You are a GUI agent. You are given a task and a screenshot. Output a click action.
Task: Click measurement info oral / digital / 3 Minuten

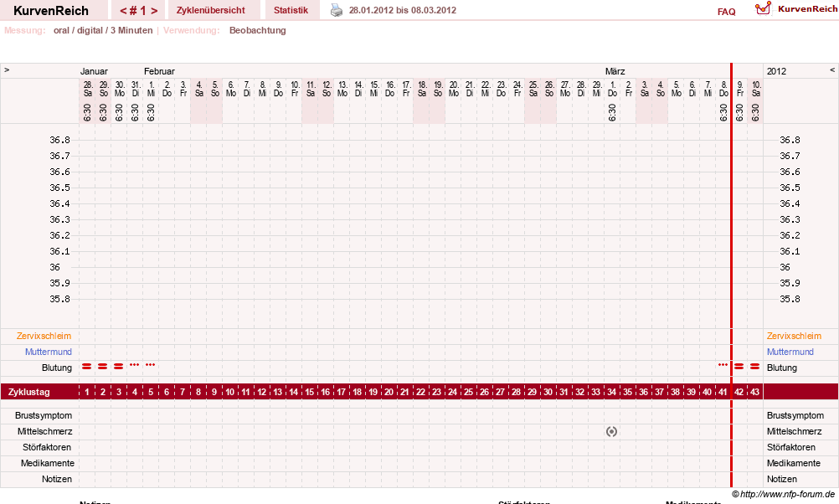point(103,30)
